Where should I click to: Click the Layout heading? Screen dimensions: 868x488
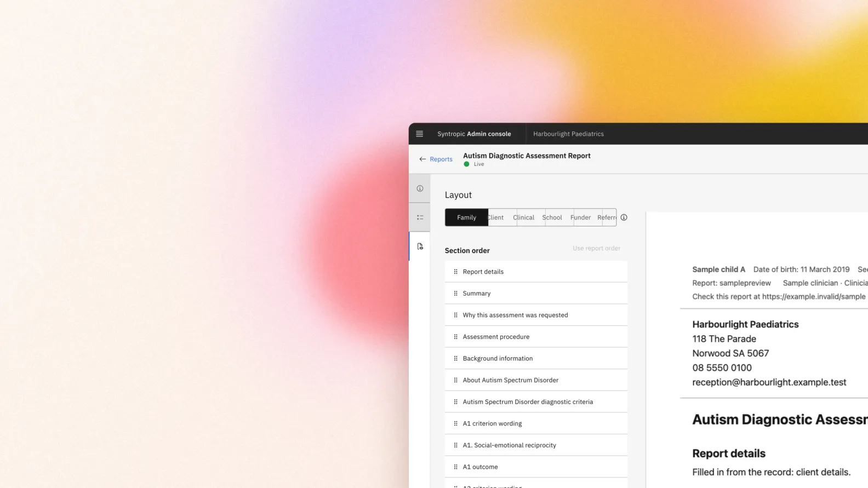[458, 195]
